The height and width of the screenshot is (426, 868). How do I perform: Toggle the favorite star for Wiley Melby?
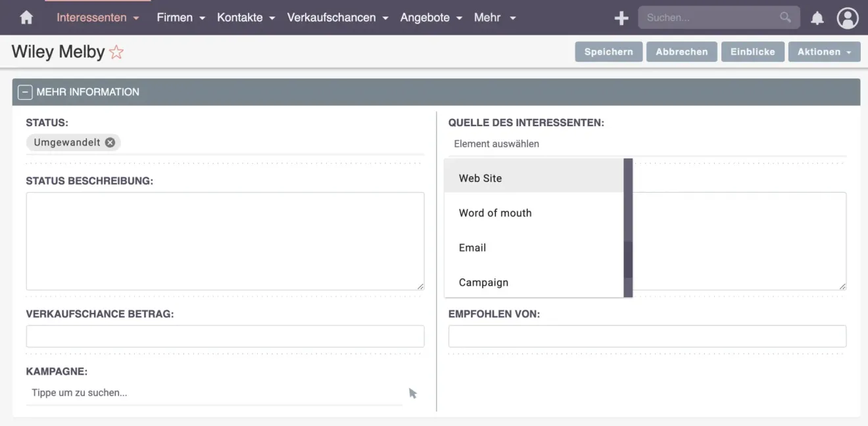click(x=116, y=51)
